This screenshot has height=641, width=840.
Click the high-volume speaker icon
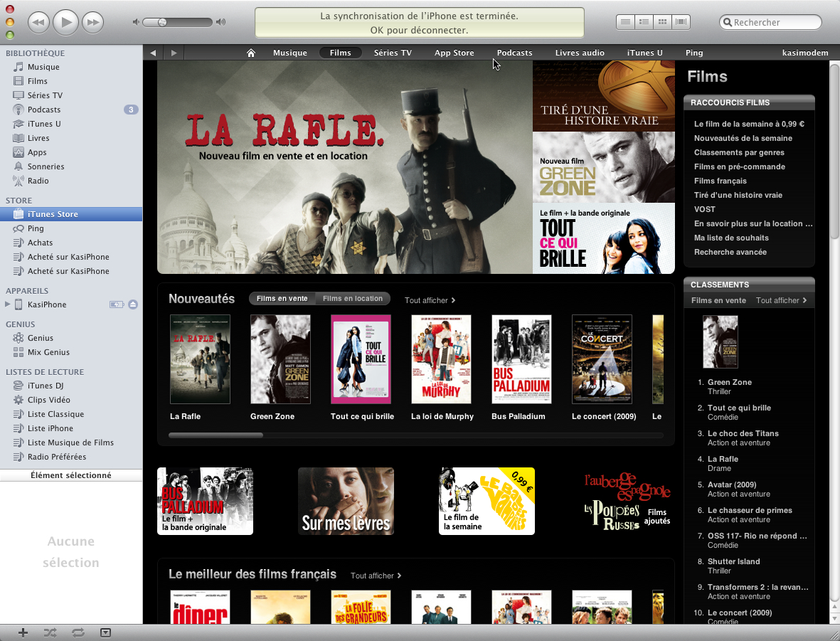pyautogui.click(x=220, y=22)
